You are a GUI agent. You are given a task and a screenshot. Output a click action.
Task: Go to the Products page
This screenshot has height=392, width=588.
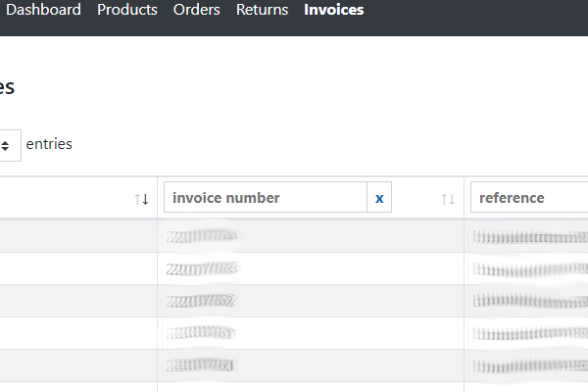click(127, 10)
